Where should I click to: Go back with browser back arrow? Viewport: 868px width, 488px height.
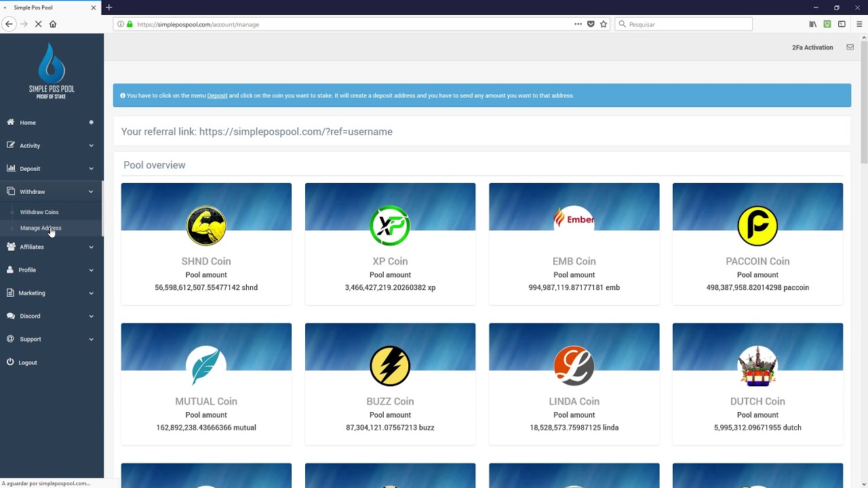(9, 24)
